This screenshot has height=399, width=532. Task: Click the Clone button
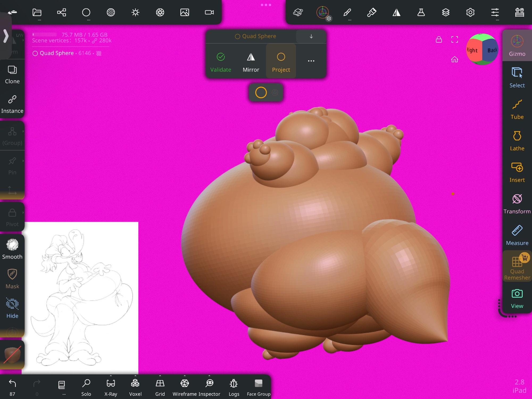(x=12, y=74)
